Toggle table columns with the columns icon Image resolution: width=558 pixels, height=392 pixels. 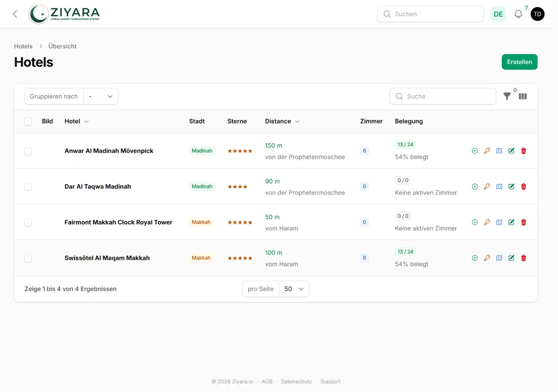click(x=523, y=96)
